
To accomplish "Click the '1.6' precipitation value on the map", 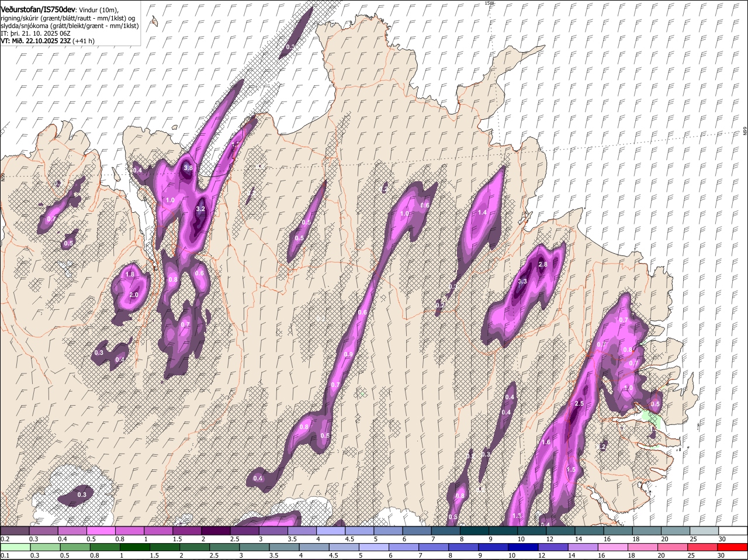I will coord(546,443).
